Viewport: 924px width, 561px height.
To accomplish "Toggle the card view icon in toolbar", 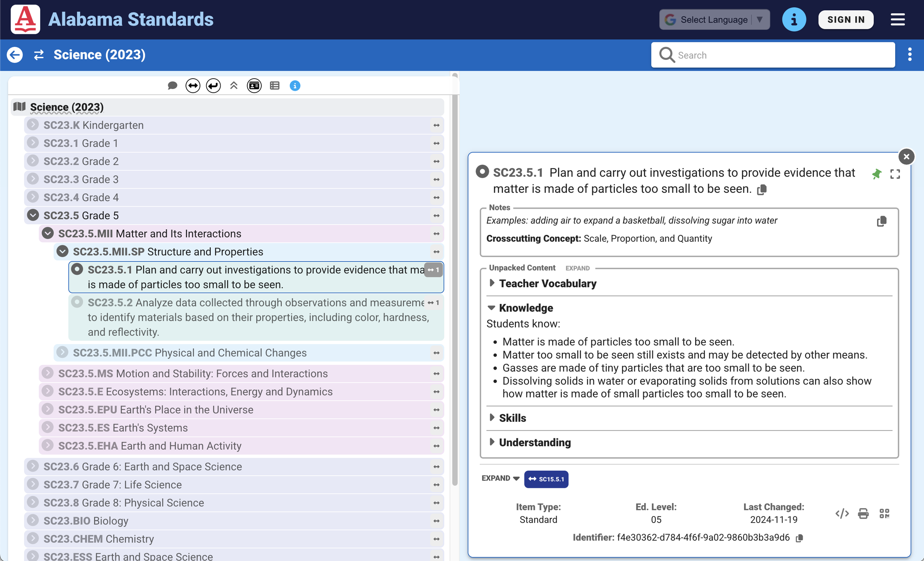I will point(254,86).
